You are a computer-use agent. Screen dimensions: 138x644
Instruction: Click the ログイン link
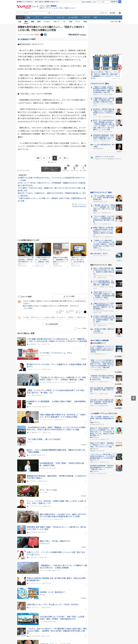42,8
